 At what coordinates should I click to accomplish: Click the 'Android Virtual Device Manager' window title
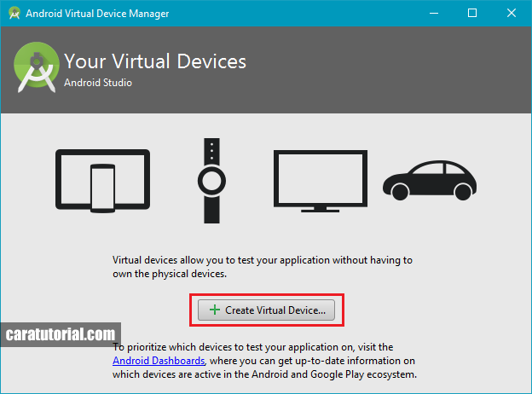(x=97, y=14)
